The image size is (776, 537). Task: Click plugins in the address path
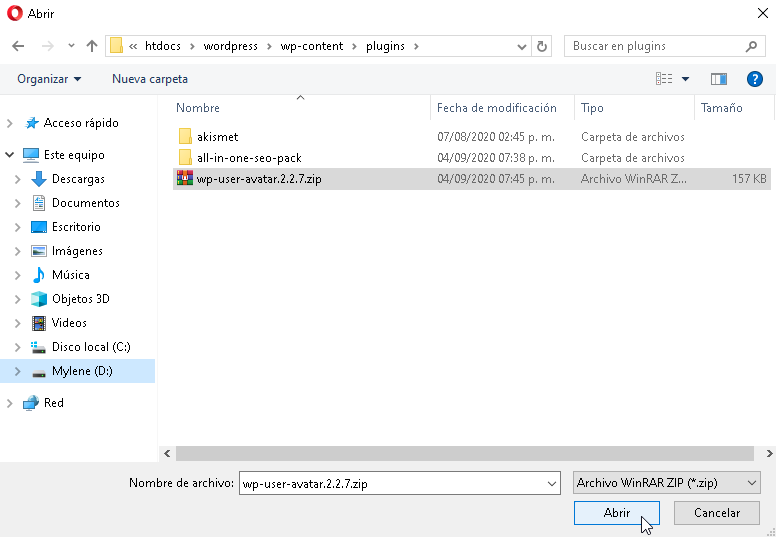385,46
